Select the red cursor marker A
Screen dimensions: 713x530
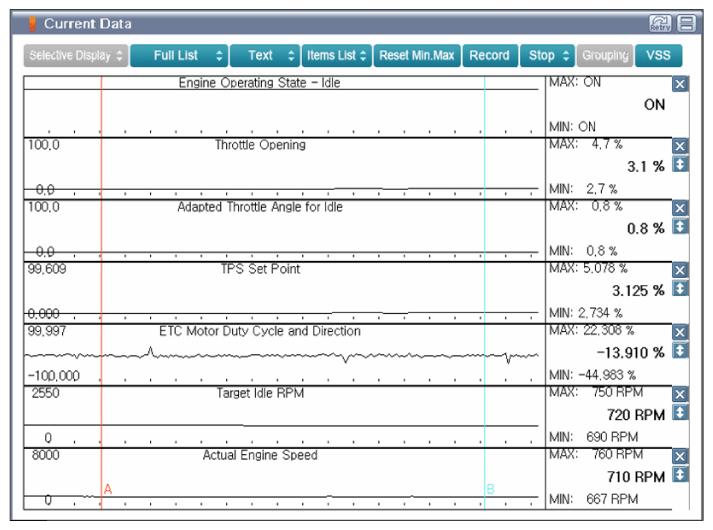107,489
